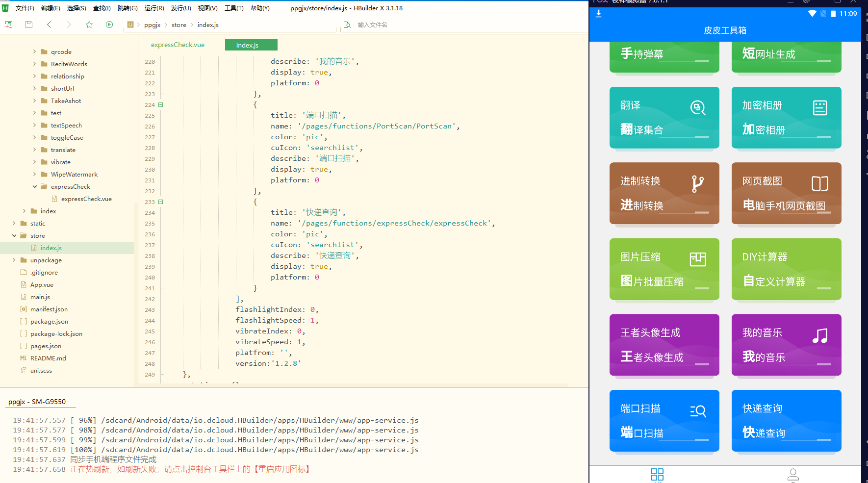Click line number 243 in gutter
868x483 pixels.
tap(150, 309)
